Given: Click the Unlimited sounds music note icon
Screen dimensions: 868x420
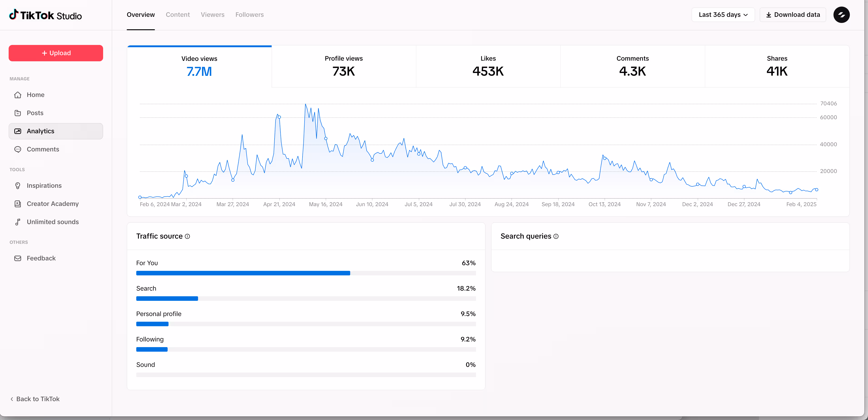Looking at the screenshot, I should coord(18,222).
